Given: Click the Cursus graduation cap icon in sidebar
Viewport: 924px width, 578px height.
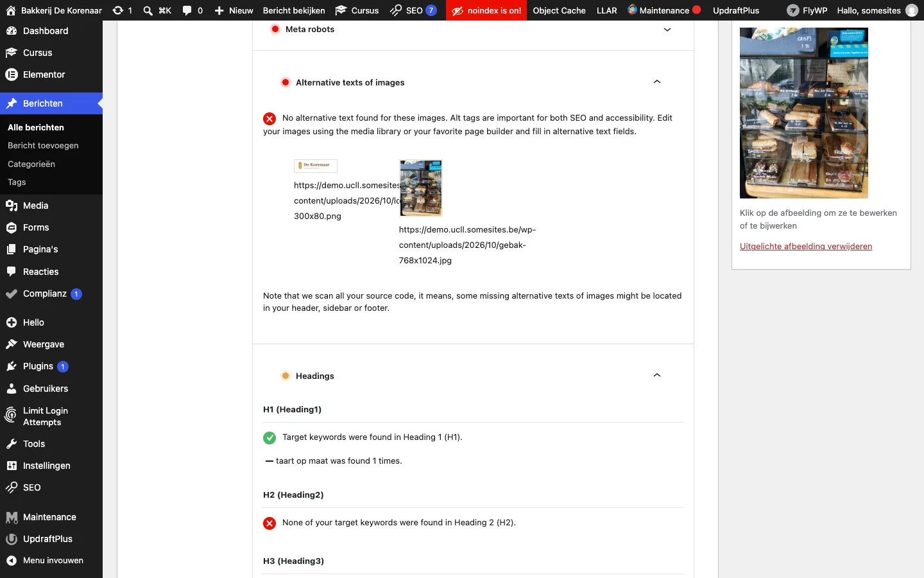Looking at the screenshot, I should (x=12, y=53).
